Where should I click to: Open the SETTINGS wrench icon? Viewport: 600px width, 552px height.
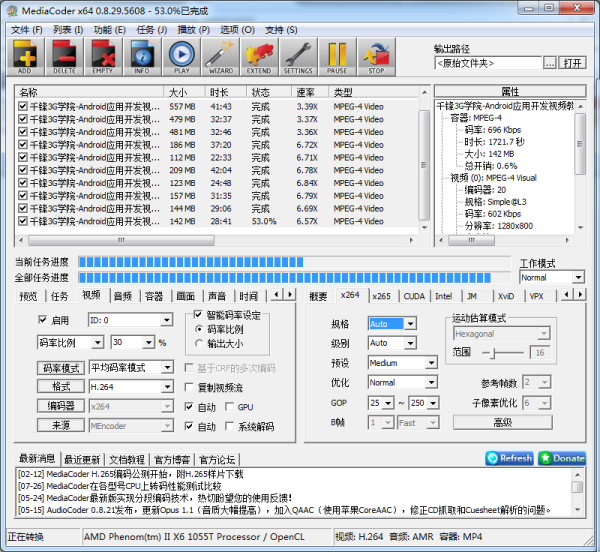[298, 57]
